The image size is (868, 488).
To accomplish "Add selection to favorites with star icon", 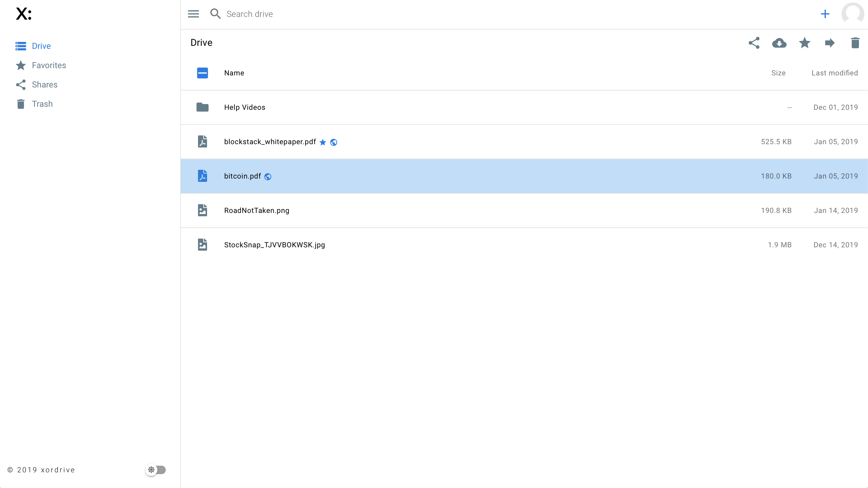I will pyautogui.click(x=804, y=43).
